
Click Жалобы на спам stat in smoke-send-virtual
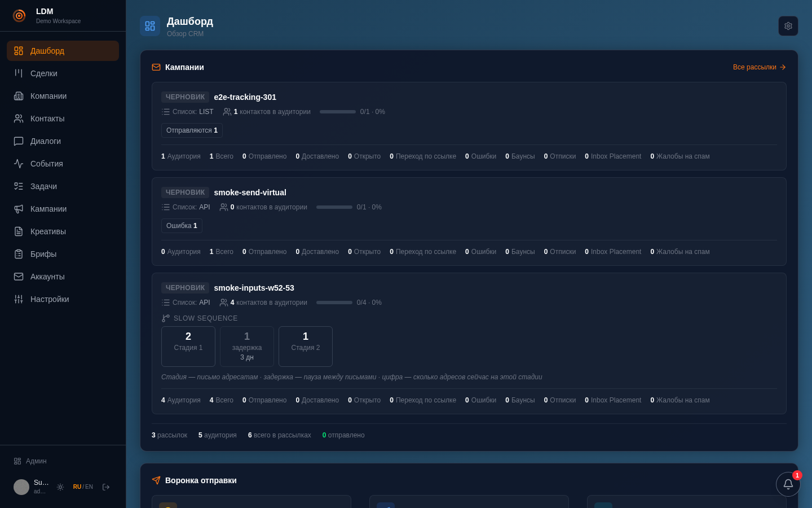680,252
